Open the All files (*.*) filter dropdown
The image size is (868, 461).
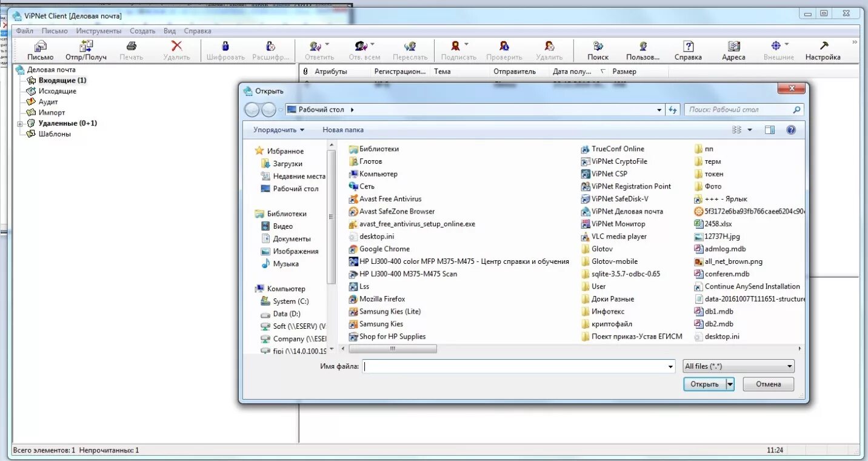pyautogui.click(x=738, y=366)
